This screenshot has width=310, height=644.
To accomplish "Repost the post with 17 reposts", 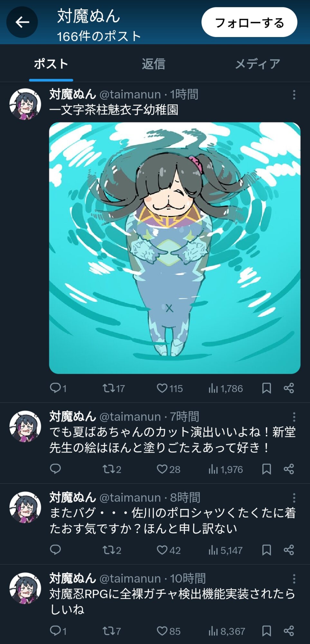I will pyautogui.click(x=113, y=388).
